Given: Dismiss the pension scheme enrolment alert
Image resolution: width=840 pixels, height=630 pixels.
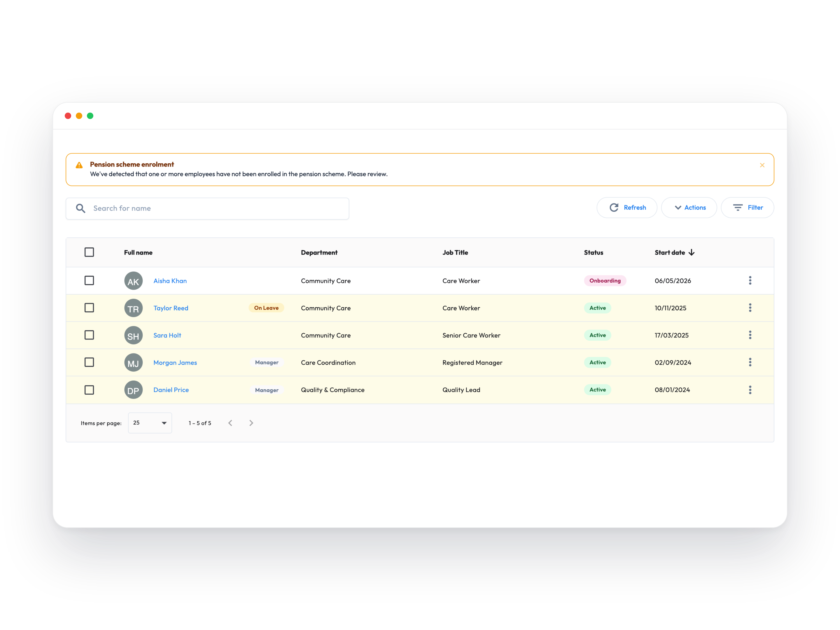Looking at the screenshot, I should tap(762, 165).
